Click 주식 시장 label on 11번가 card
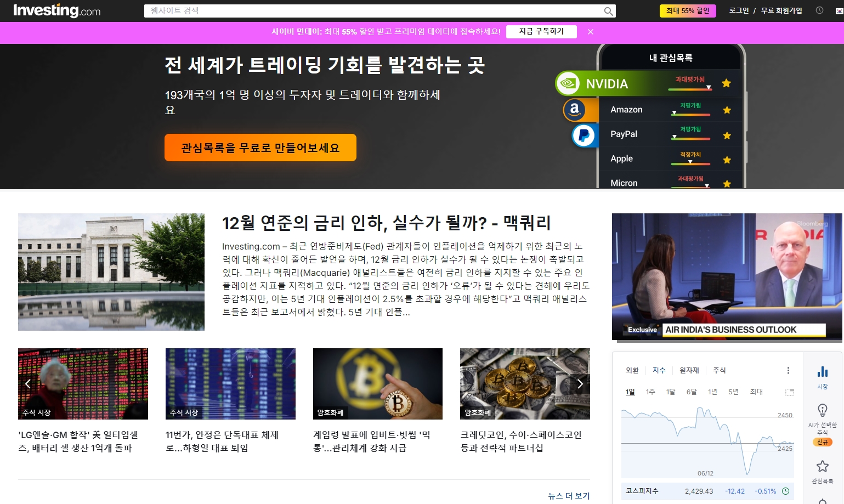844x504 pixels. [184, 412]
